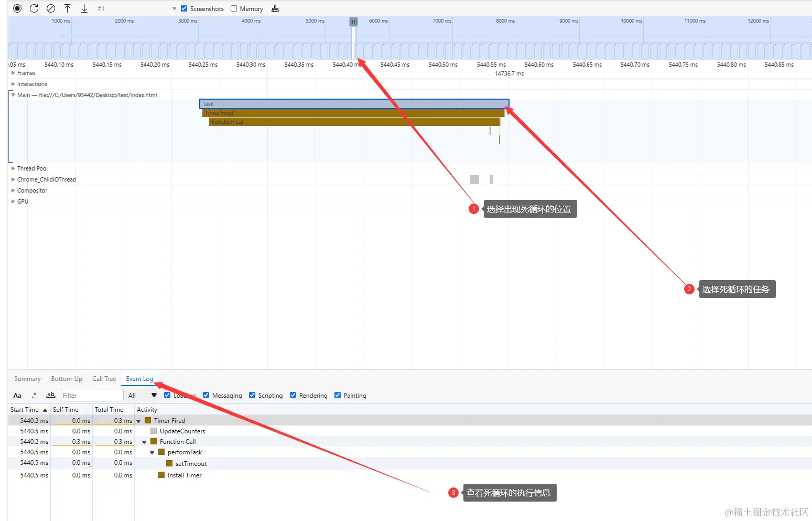Expand the Frames track
Screen dimensions: 812x521
coord(13,73)
